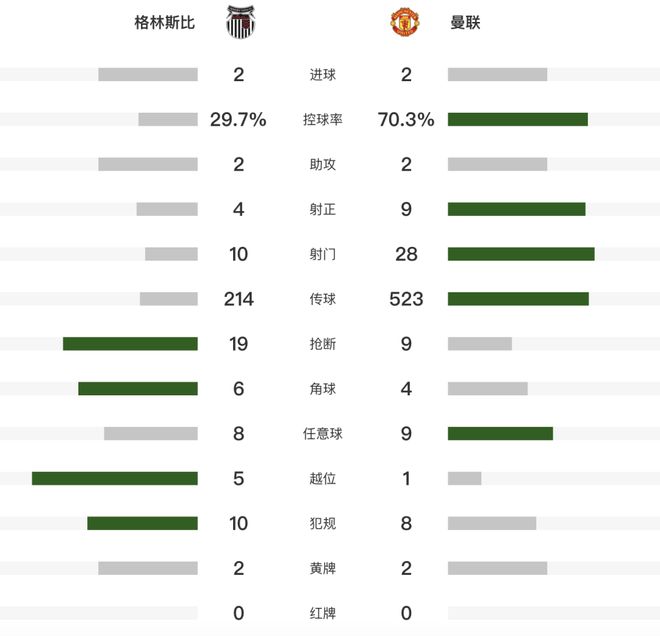This screenshot has width=660, height=636.
Task: Click Grimsby's green 犯规 bar
Action: pyautogui.click(x=142, y=523)
